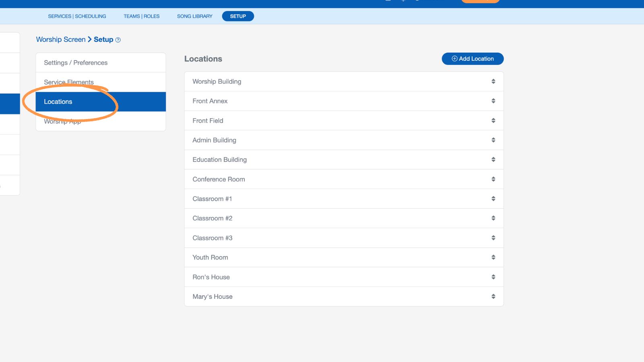Select the Setup tab
Screen dimensions: 644x362
(238, 16)
